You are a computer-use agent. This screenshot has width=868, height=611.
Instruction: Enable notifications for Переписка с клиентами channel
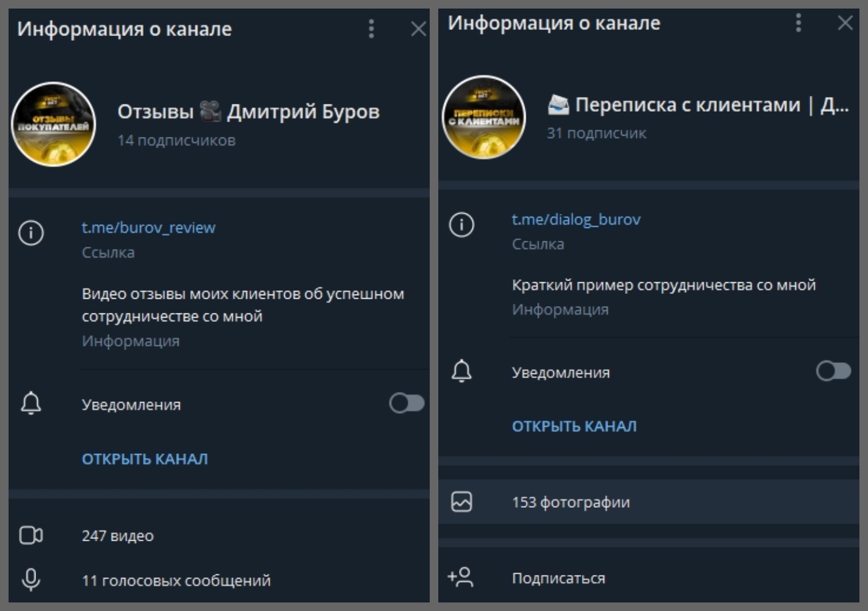click(x=836, y=371)
